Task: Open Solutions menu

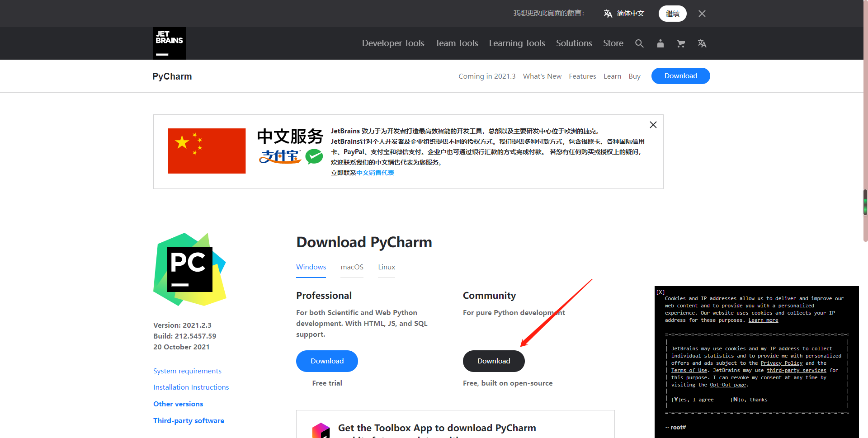Action: 574,43
